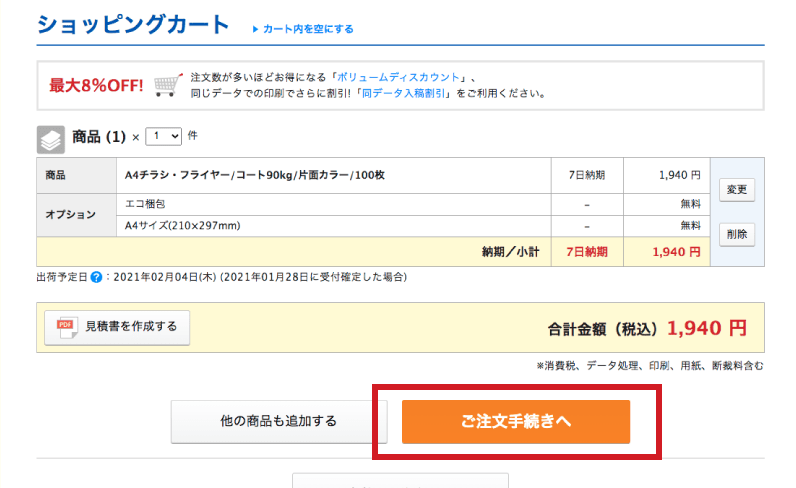Click the red 合計金額 total of 1,940 円

point(707,327)
